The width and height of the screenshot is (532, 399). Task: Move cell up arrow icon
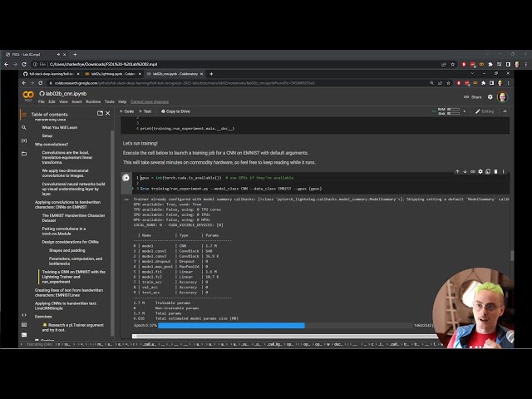457,172
